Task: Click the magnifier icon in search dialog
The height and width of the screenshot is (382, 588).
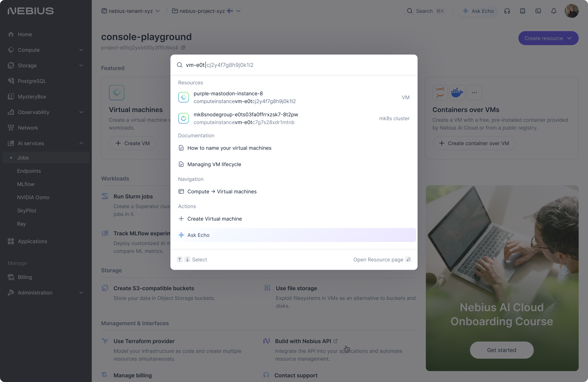Action: click(180, 65)
